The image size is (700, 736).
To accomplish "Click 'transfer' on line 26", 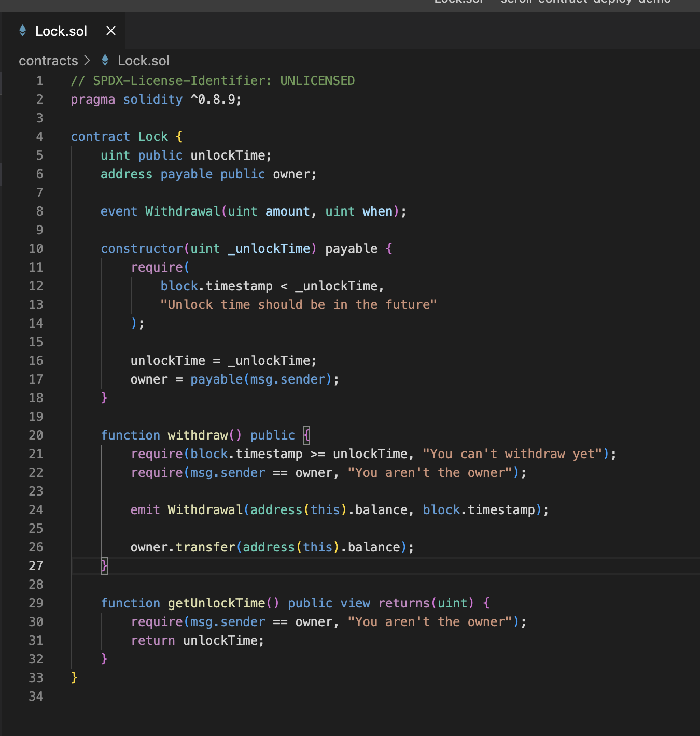I will click(205, 547).
